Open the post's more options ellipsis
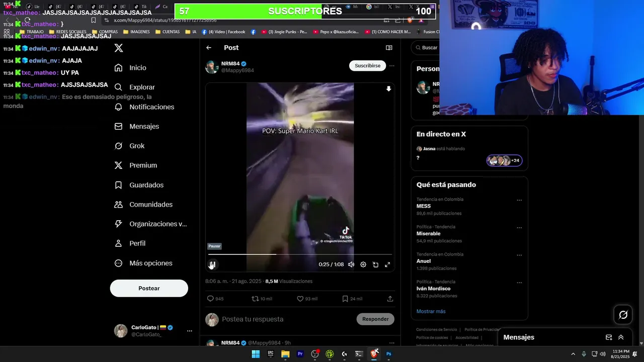The width and height of the screenshot is (644, 362). point(392,66)
